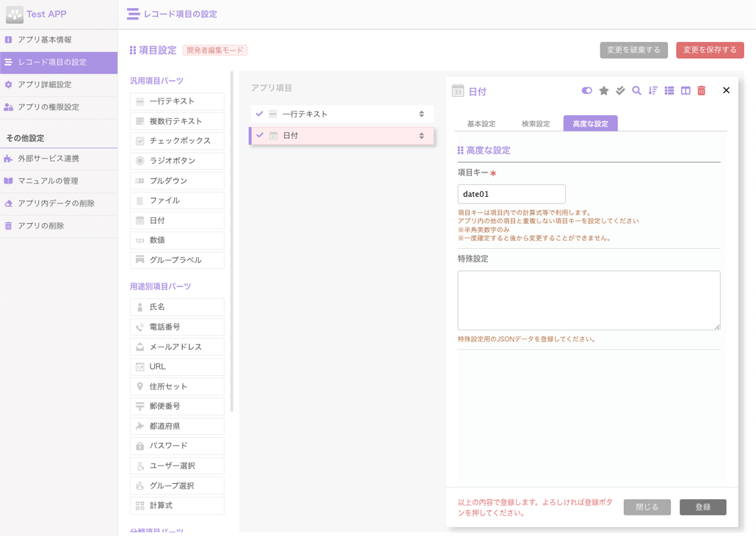Select 複数行テキスト part

point(177,121)
